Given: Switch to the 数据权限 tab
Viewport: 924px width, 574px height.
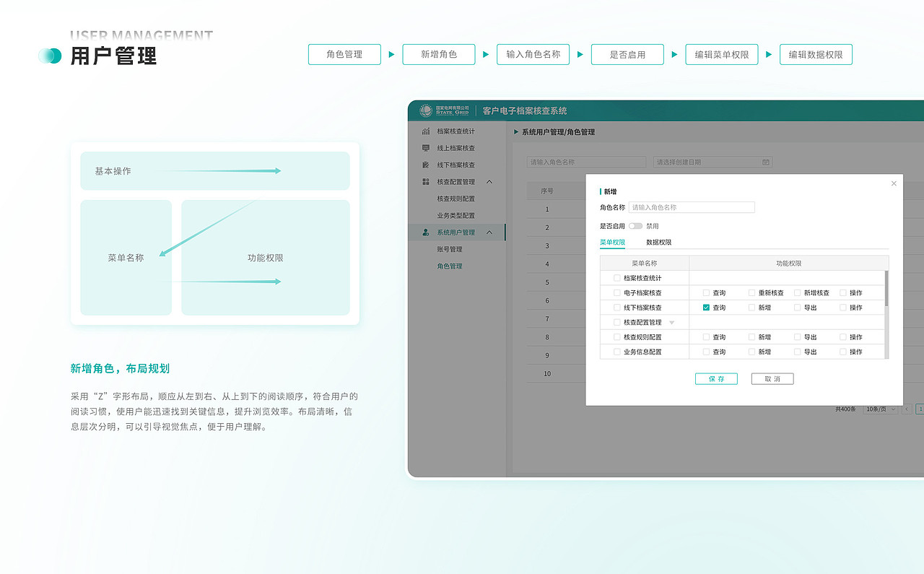Looking at the screenshot, I should tap(658, 243).
